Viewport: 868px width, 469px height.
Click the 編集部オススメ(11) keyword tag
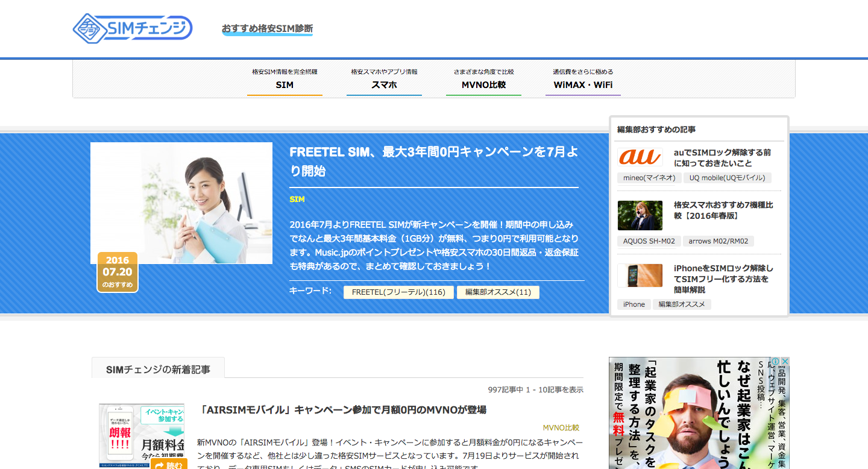498,292
